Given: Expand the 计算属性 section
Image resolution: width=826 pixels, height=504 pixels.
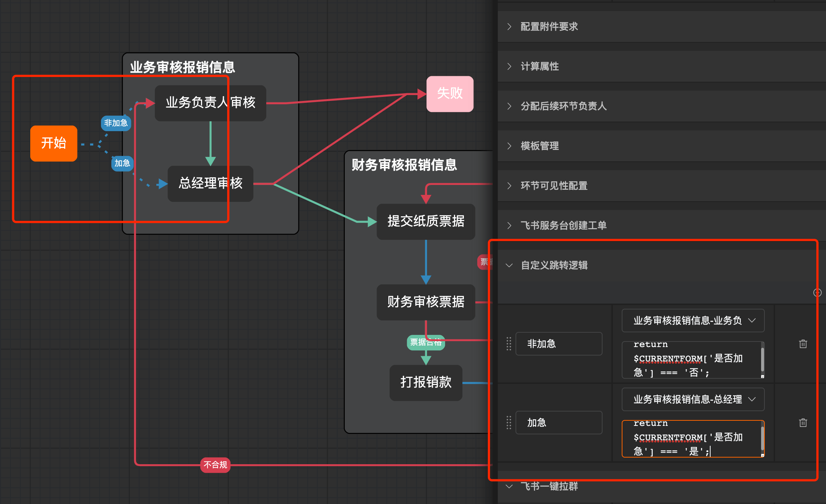Looking at the screenshot, I should pos(662,66).
